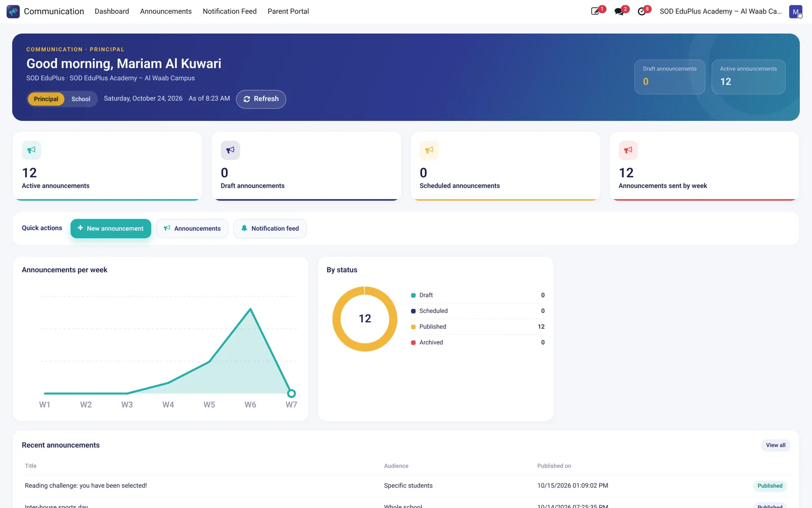Click the Draft legend swatch in By status
This screenshot has height=508, width=812.
click(413, 295)
